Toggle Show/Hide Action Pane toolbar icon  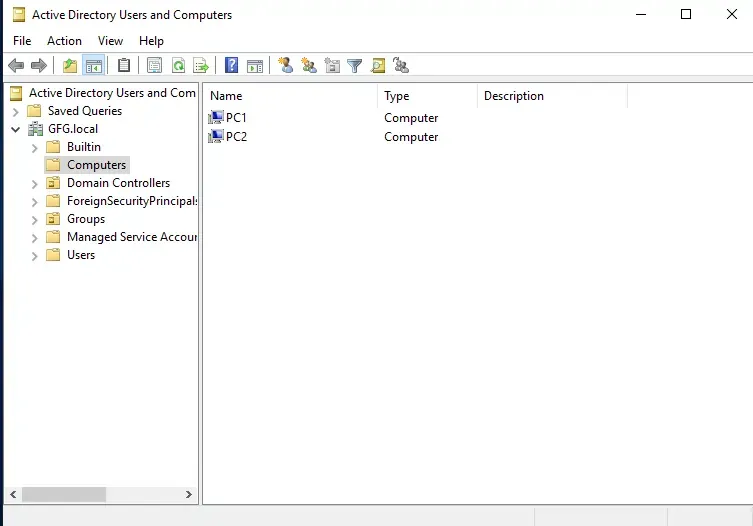[255, 65]
